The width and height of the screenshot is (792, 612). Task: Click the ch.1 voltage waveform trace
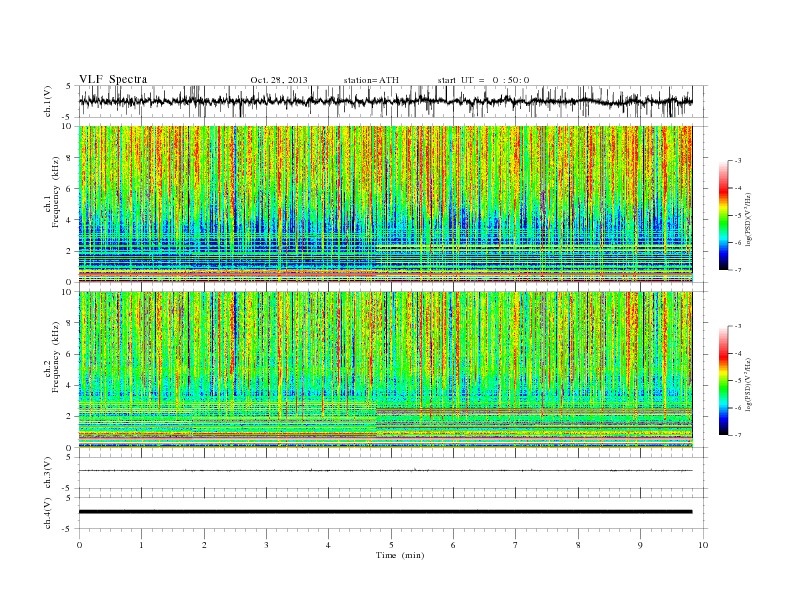385,101
